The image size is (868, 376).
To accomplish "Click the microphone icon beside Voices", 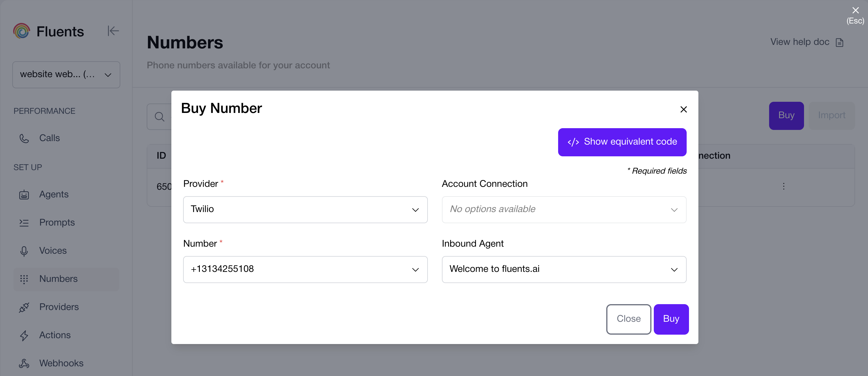I will (x=24, y=251).
